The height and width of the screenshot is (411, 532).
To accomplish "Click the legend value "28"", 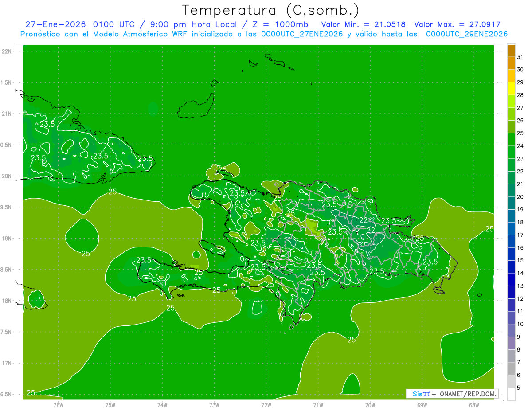I will 520,95.
